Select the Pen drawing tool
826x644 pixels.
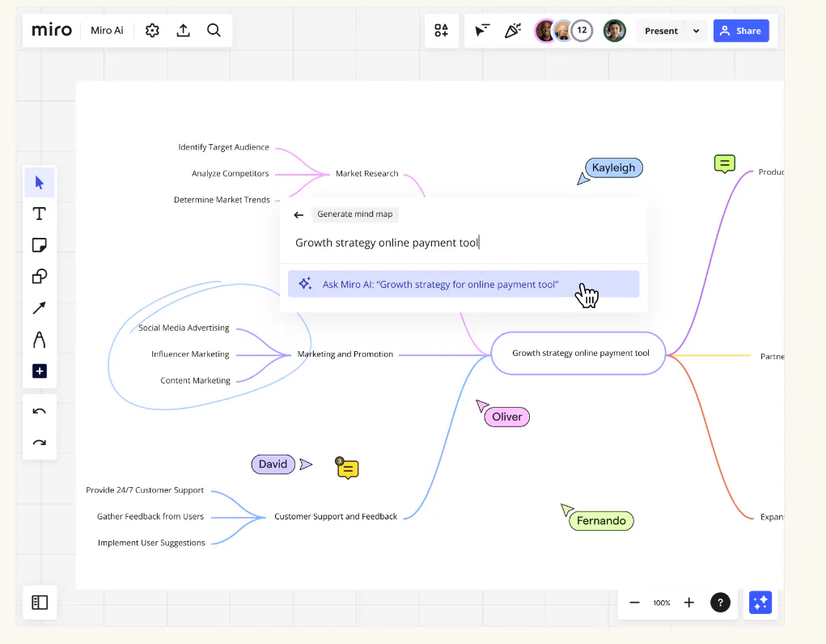(x=40, y=340)
